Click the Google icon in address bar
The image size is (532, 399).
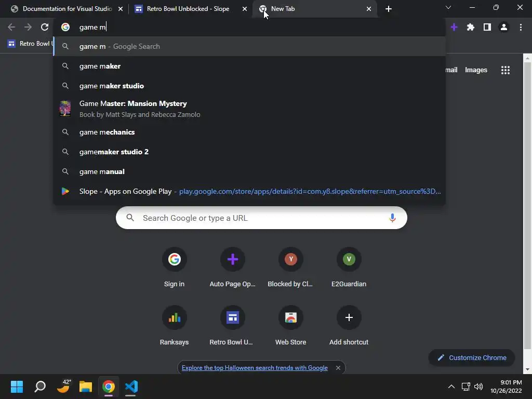pos(65,27)
